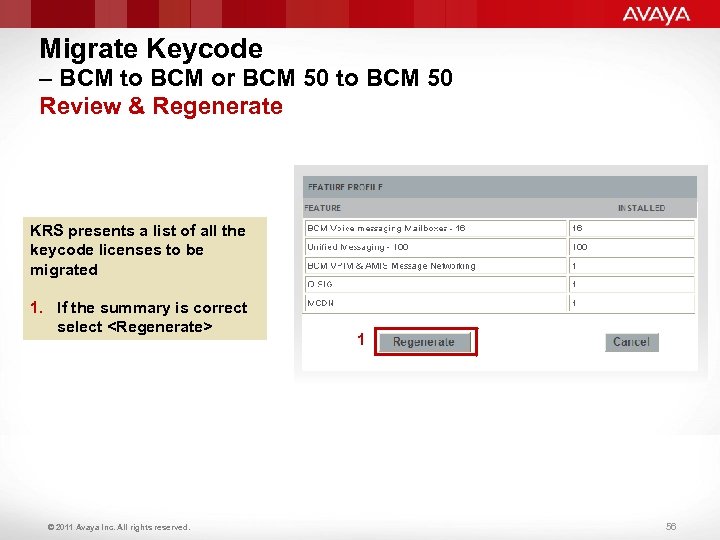Viewport: 720px width, 540px height.
Task: Click installed value for Q.SIG row
Action: [632, 284]
